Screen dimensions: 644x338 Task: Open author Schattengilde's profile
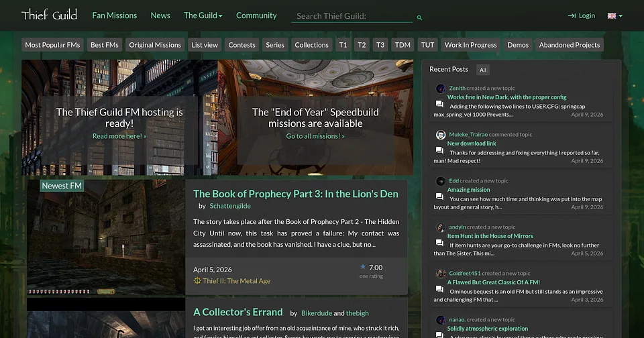230,206
